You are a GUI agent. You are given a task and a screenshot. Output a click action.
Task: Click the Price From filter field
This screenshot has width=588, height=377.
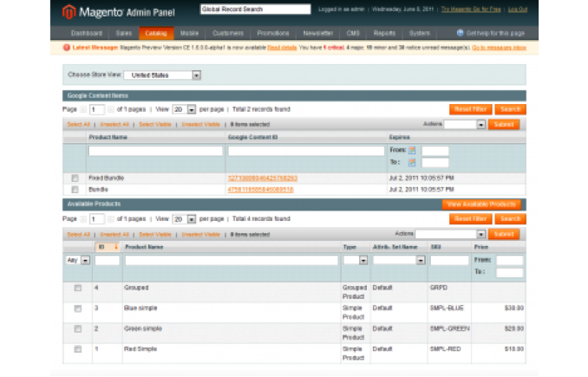[509, 260]
